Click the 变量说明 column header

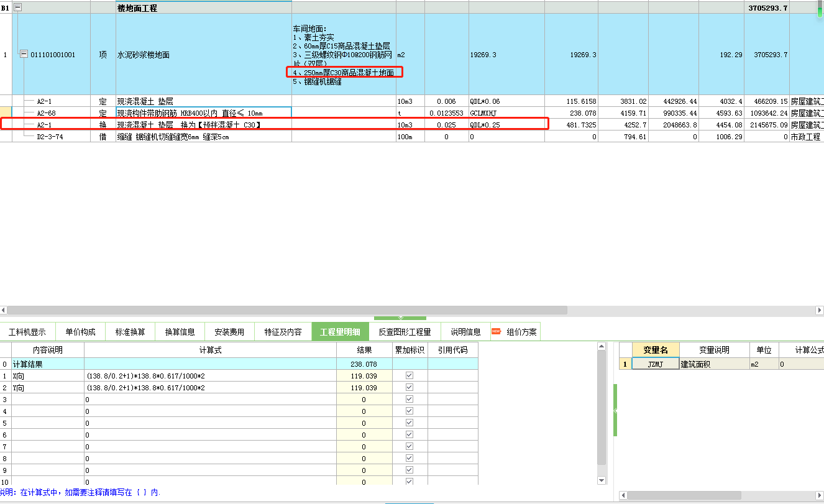pos(714,350)
